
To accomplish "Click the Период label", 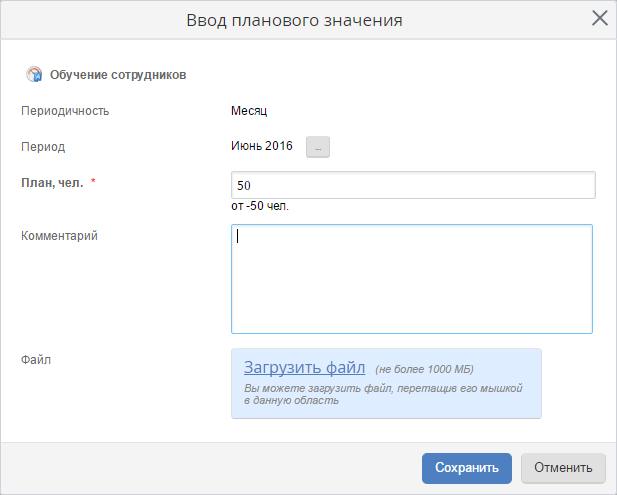I will (x=43, y=147).
